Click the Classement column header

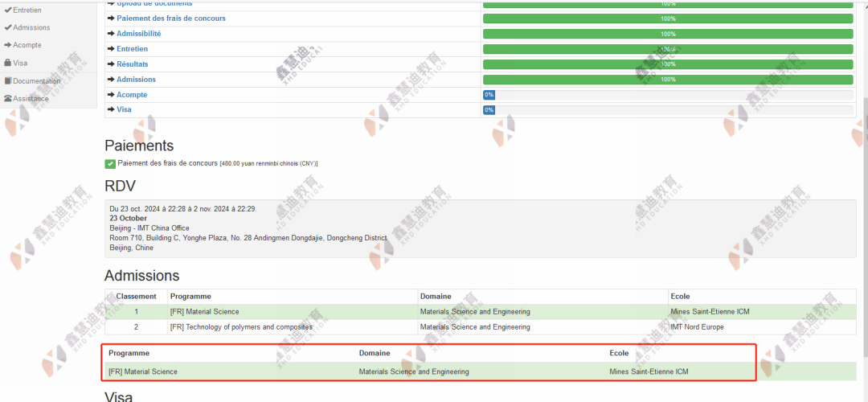pyautogui.click(x=136, y=297)
